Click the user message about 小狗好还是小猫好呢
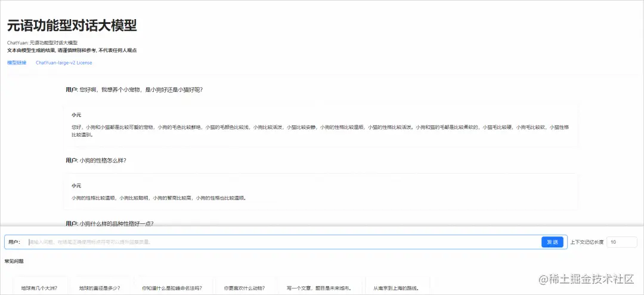 (134, 90)
